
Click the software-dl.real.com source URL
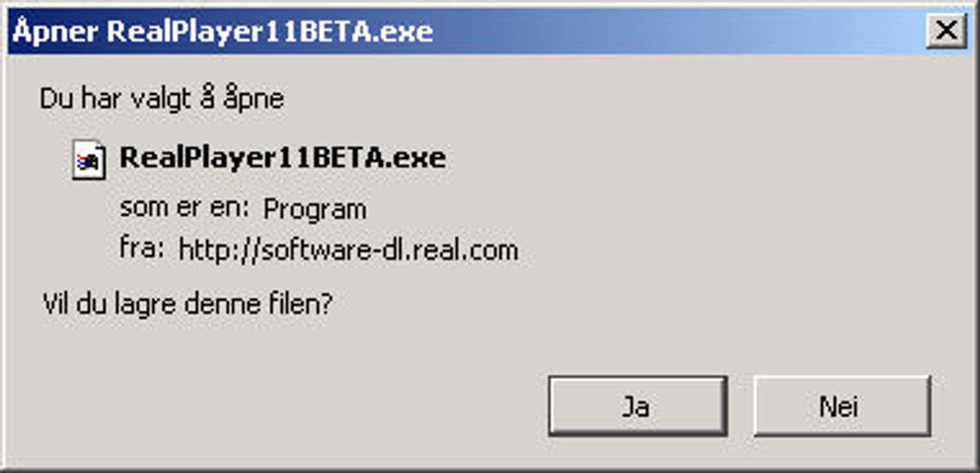(x=348, y=250)
